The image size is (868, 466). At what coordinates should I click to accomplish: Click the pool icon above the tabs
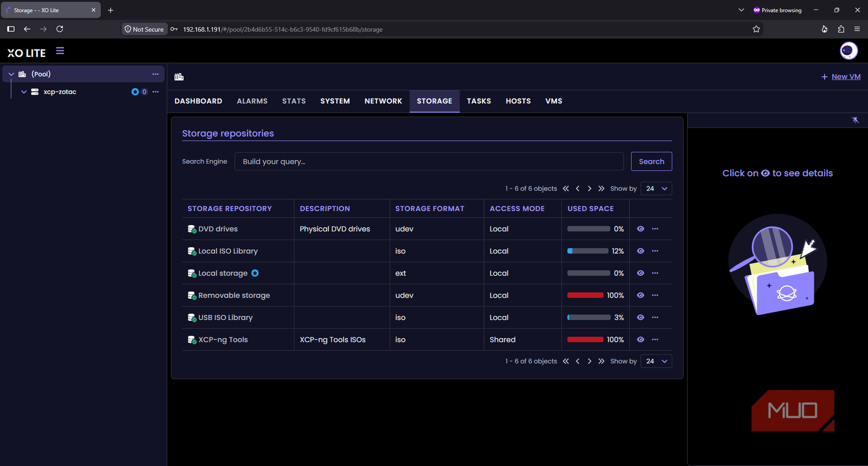pyautogui.click(x=179, y=77)
